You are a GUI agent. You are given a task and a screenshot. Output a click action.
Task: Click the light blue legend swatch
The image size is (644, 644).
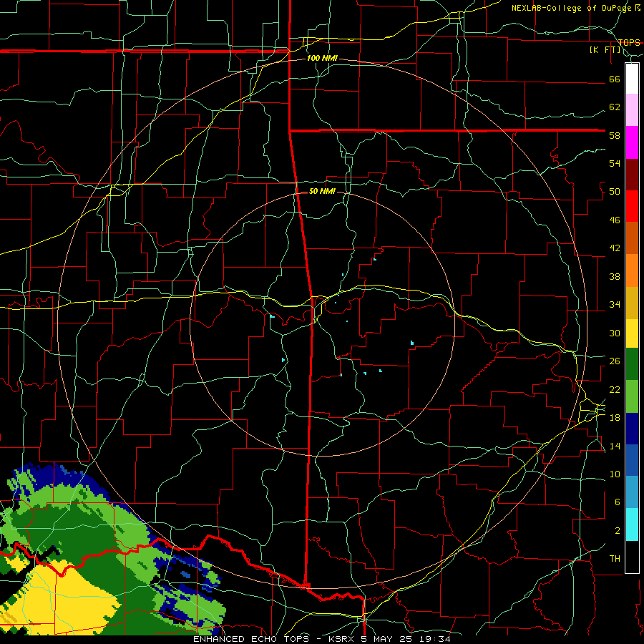pyautogui.click(x=632, y=492)
